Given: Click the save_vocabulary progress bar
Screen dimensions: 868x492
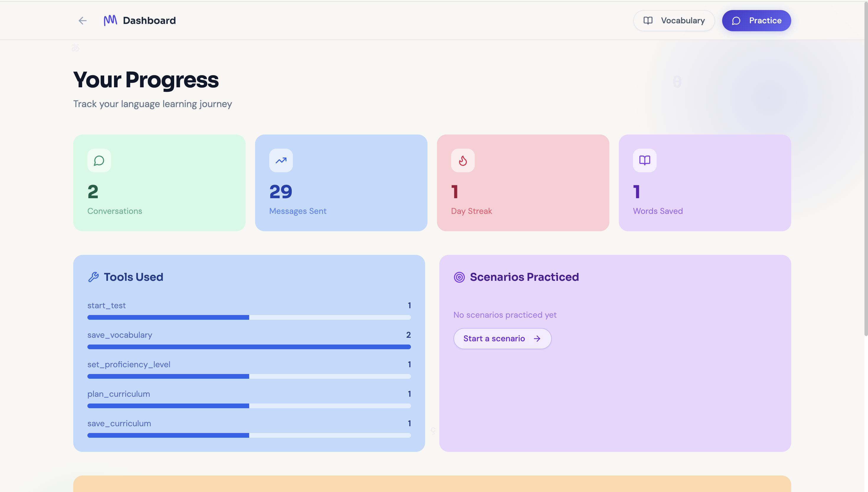Looking at the screenshot, I should [x=249, y=347].
